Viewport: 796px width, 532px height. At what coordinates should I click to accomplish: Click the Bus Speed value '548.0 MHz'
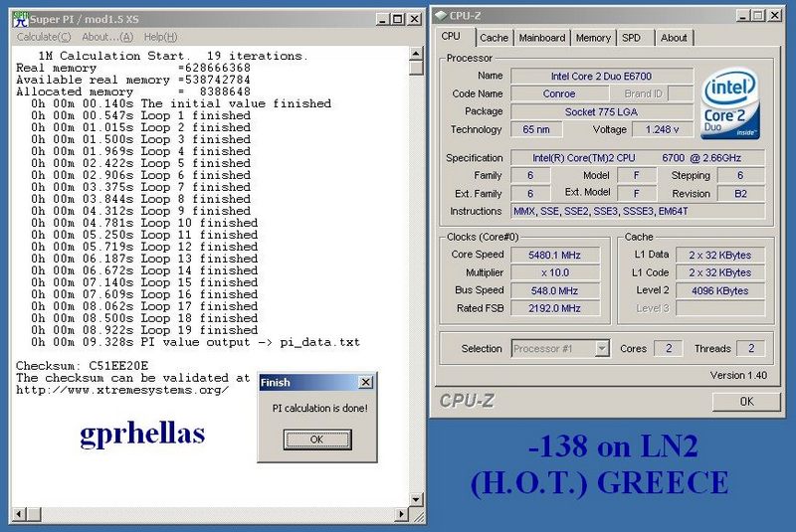[555, 290]
